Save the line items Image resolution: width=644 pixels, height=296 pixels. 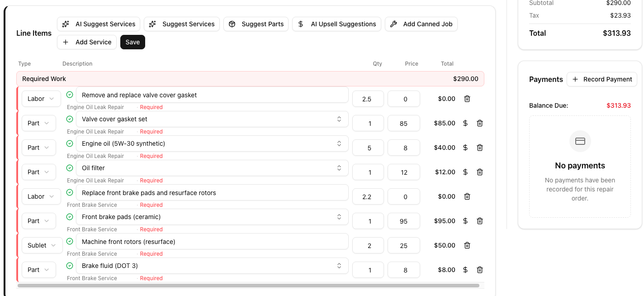click(x=133, y=42)
